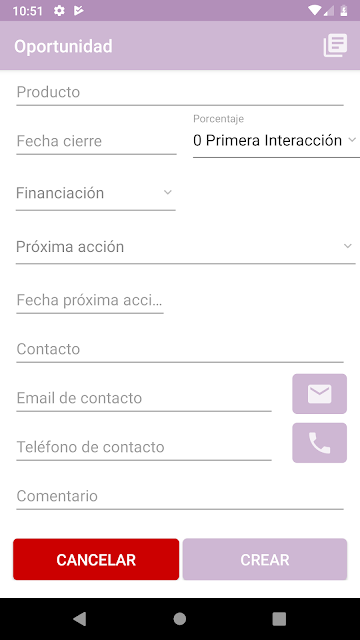Focus the Comentario input field
The image size is (360, 640).
click(180, 496)
